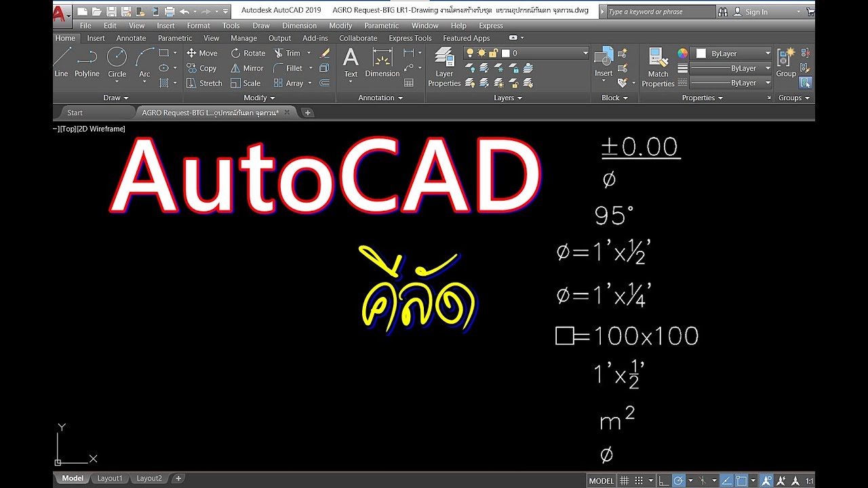This screenshot has height=488, width=868.
Task: Click the Offset tool icon
Action: (324, 83)
